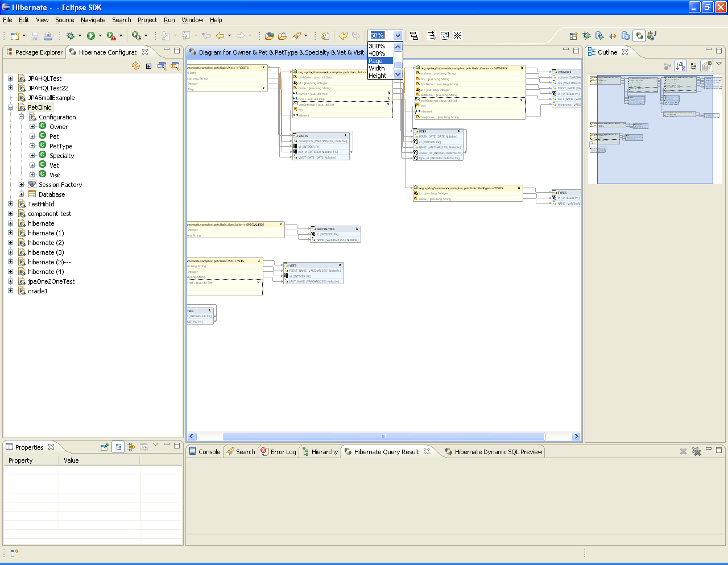Viewport: 728px width, 565px height.
Task: Open the HQL editor icon
Action: pyautogui.click(x=162, y=66)
